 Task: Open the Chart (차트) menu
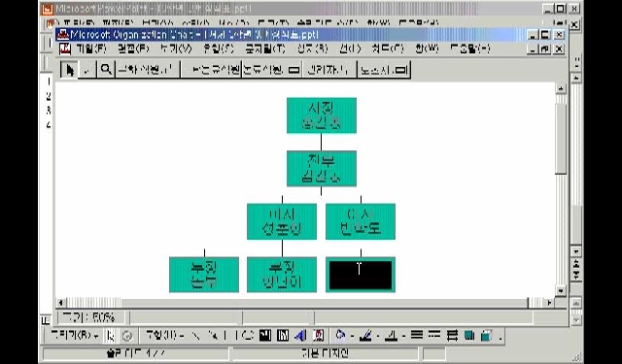tap(387, 49)
